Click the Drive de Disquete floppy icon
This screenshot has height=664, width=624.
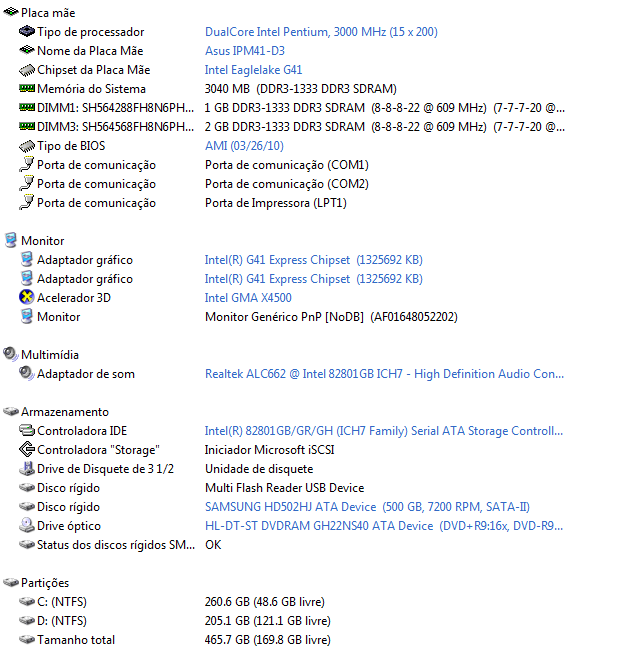pos(27,468)
